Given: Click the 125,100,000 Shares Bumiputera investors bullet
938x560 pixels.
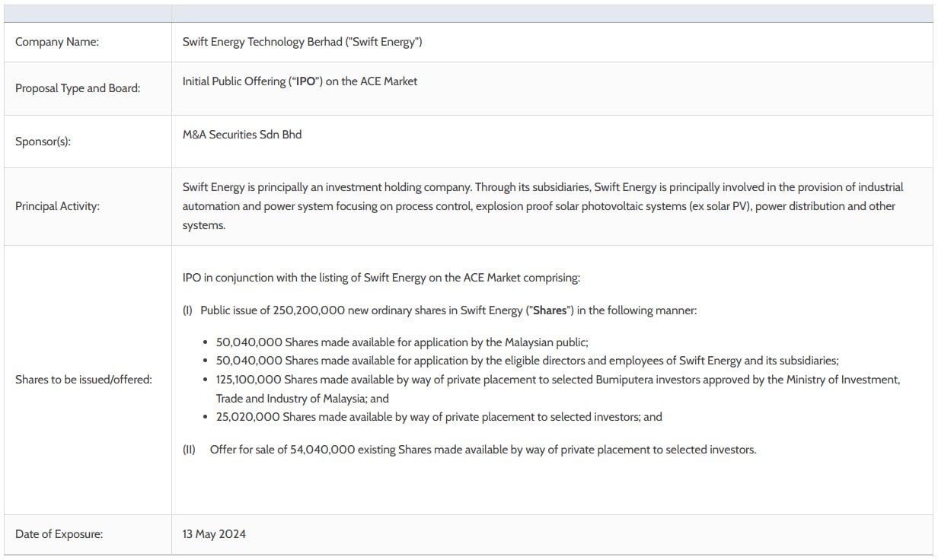Looking at the screenshot, I should pos(558,389).
